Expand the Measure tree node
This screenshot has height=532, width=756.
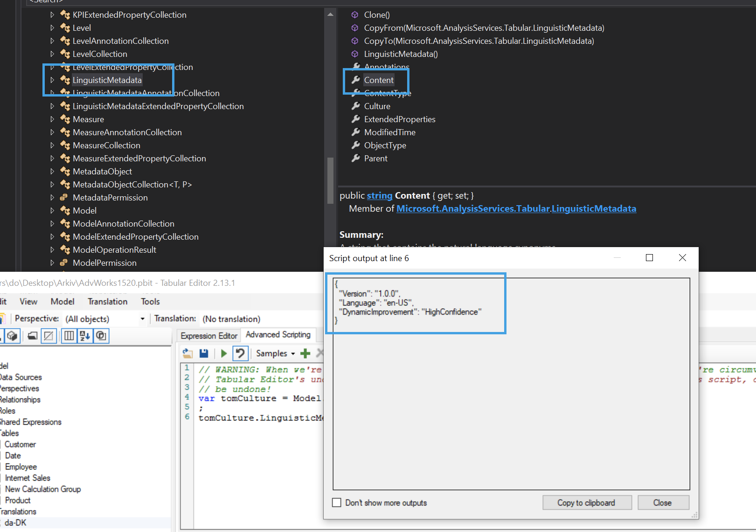point(52,119)
